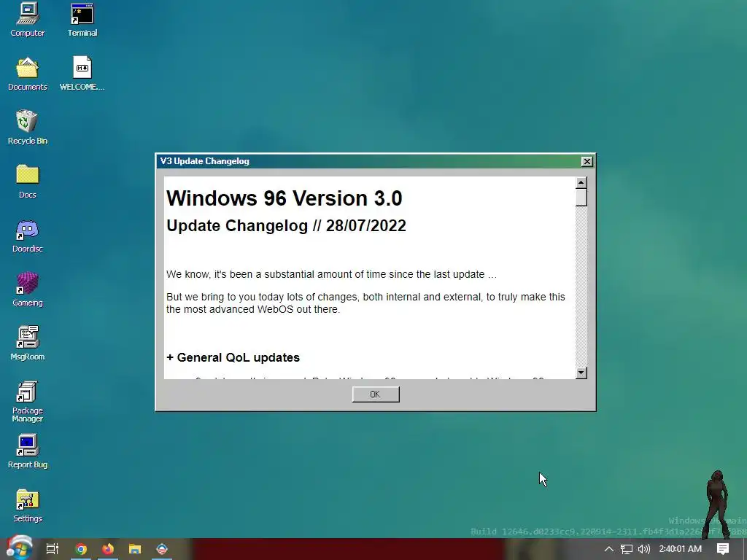Launch the Doordisc shortcut

(x=27, y=236)
